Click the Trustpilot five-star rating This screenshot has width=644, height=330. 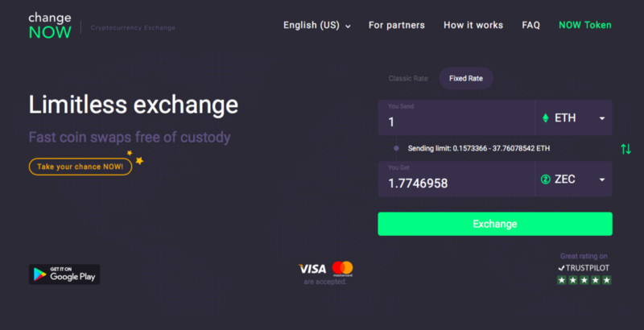coord(584,280)
